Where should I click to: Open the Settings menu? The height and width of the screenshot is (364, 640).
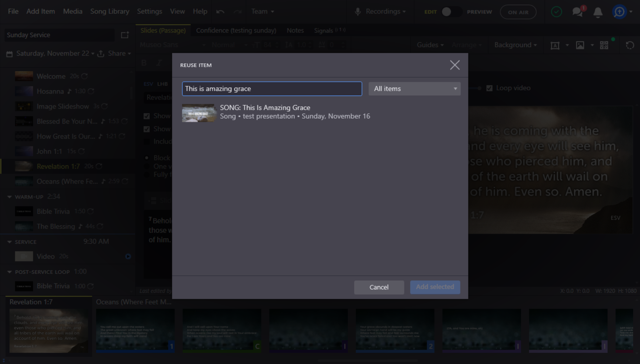tap(149, 12)
